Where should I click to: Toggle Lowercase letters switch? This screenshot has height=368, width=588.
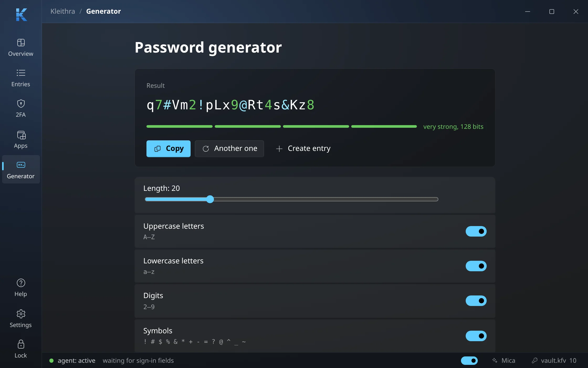[x=476, y=266]
